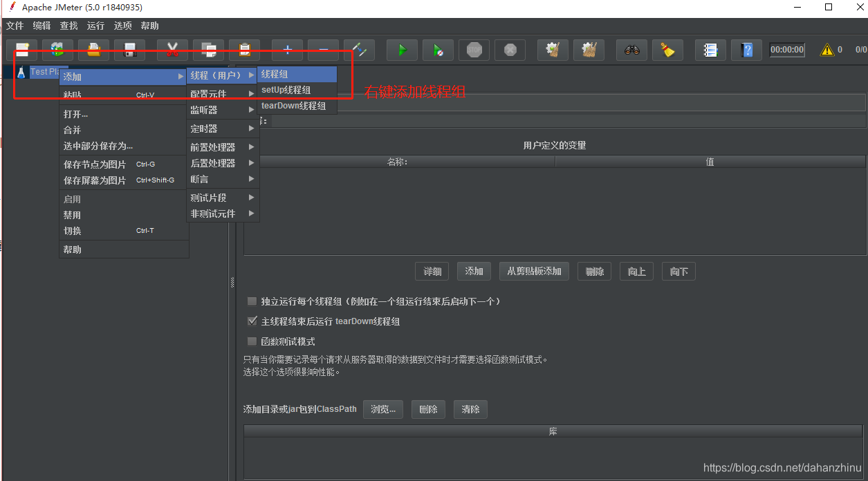Choose 保存节点为图片 in context menu
The width and height of the screenshot is (868, 481).
(x=123, y=164)
